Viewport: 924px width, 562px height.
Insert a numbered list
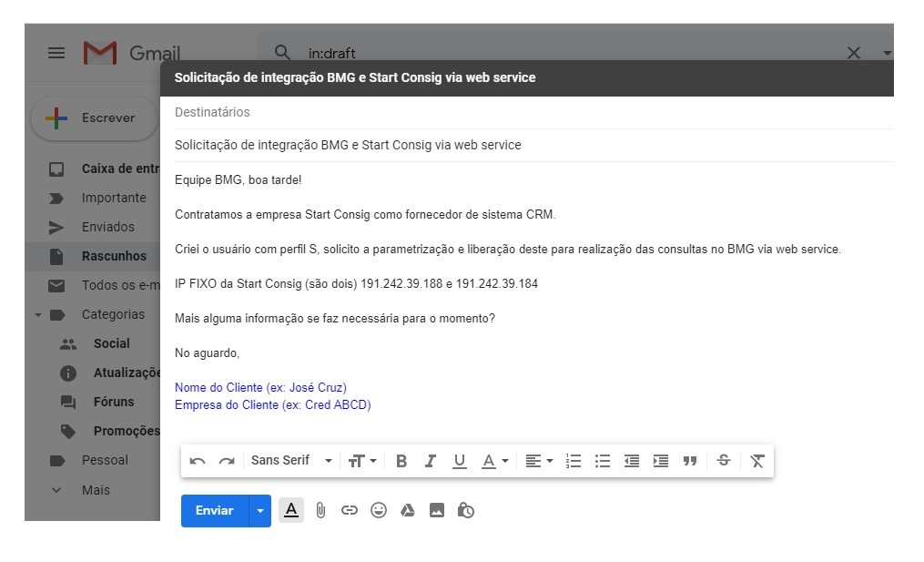tap(573, 461)
